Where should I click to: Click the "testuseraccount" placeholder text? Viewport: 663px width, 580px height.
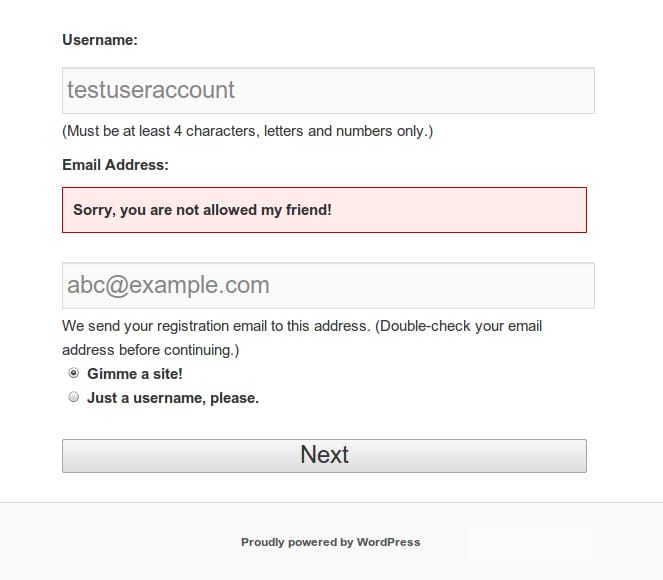pos(151,90)
